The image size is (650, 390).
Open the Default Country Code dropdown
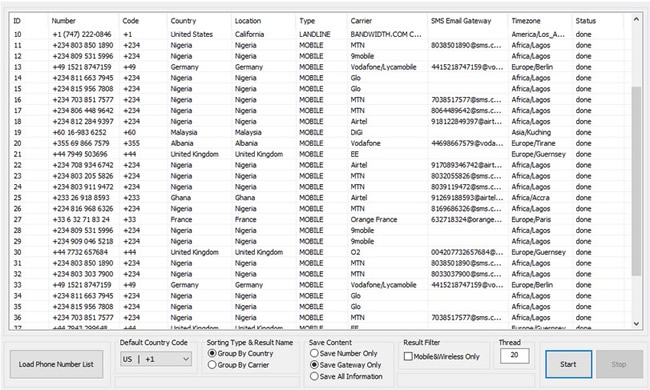[156, 359]
